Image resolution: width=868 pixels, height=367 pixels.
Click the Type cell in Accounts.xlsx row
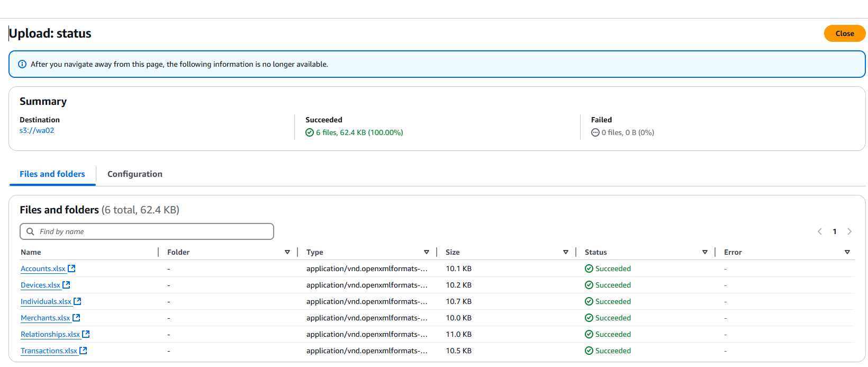(367, 268)
